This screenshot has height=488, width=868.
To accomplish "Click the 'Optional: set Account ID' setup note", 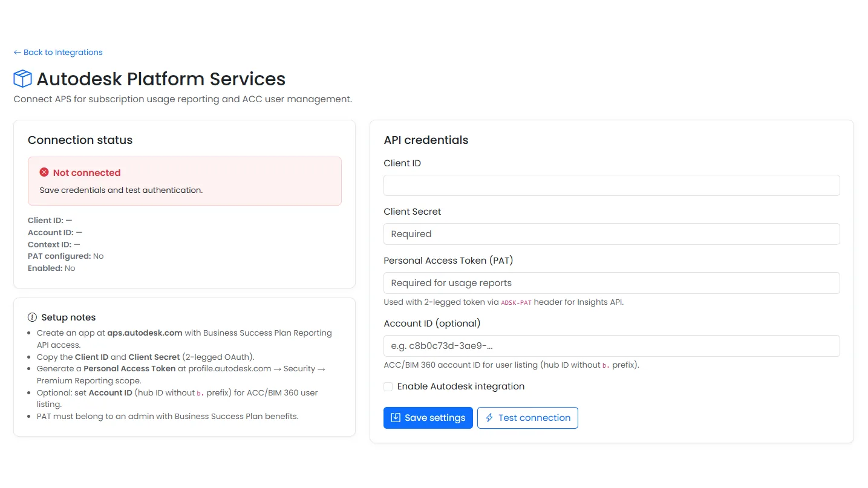I will point(177,399).
